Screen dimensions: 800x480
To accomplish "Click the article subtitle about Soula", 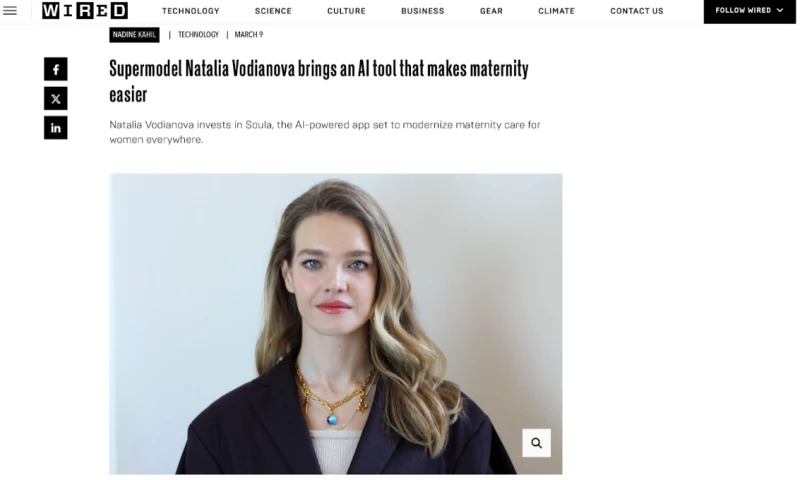I will (x=324, y=132).
